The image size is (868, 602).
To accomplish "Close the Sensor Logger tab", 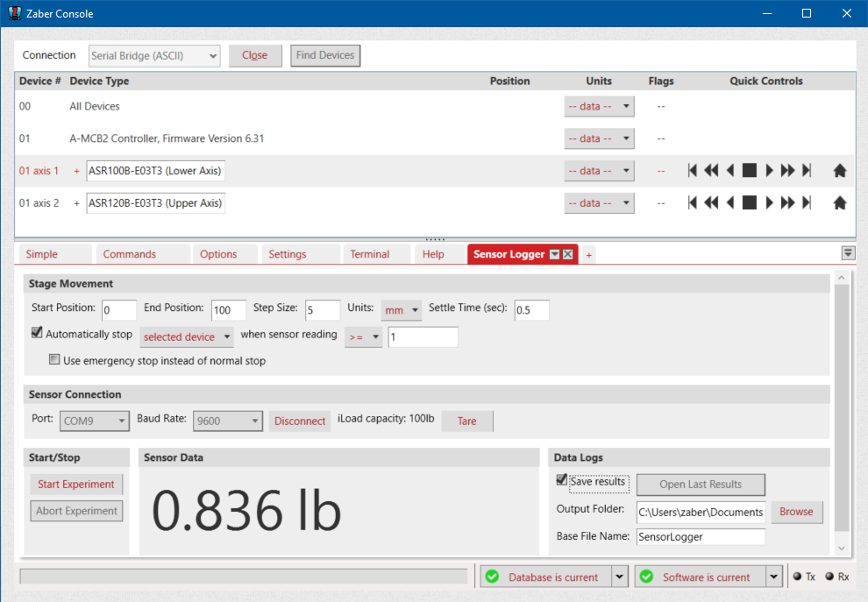I will (x=568, y=254).
